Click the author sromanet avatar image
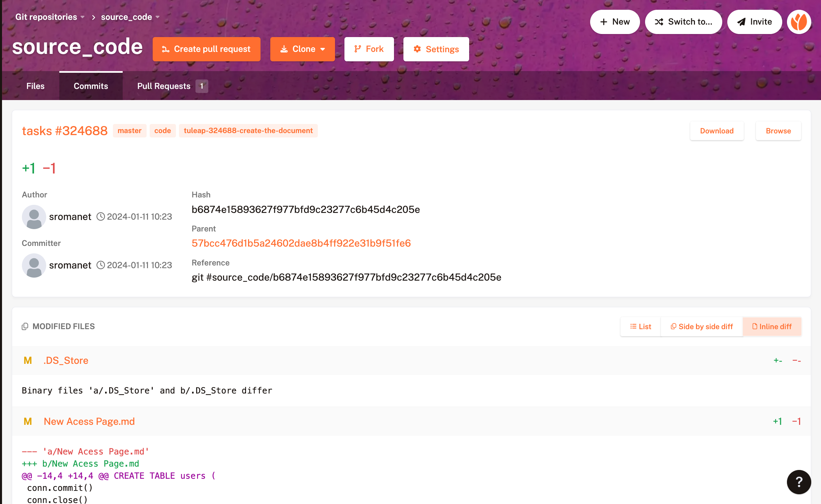This screenshot has height=504, width=821. pos(34,217)
